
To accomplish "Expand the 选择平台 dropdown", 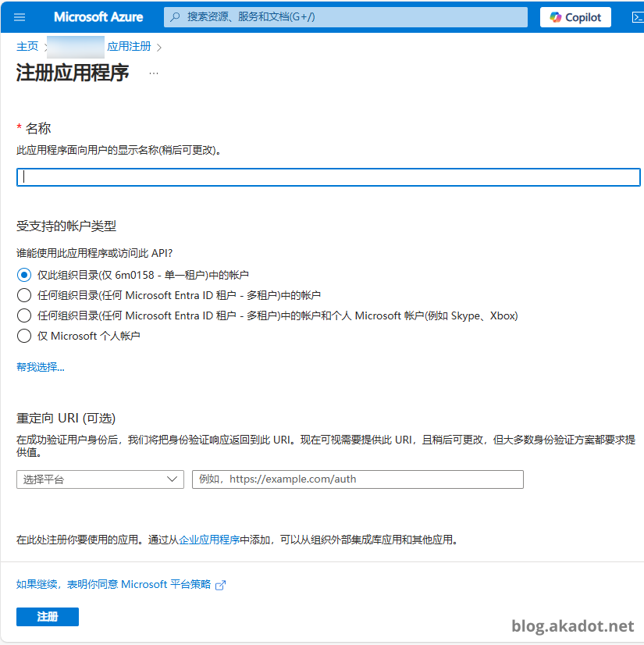I will (x=100, y=479).
